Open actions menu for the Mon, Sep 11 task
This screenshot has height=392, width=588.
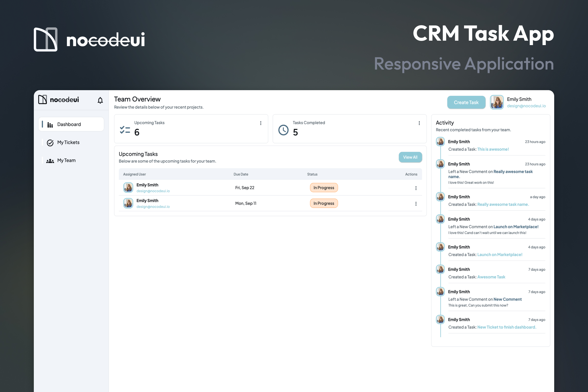[x=416, y=204]
